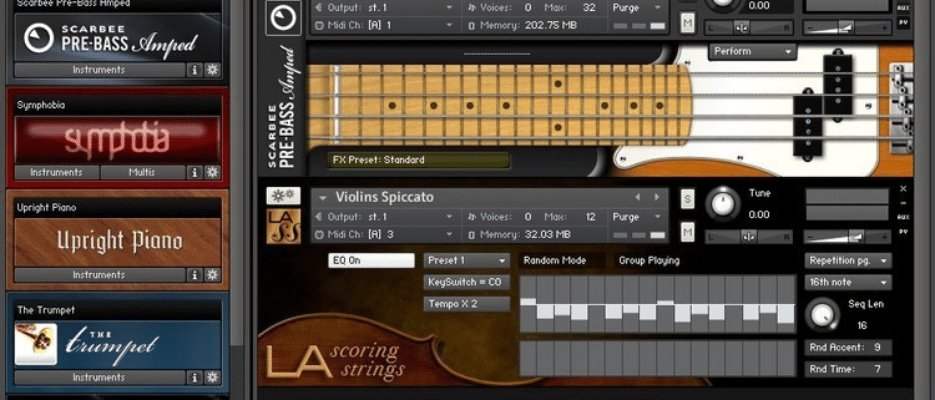Toggle Random Mode in LASS sequencer
This screenshot has width=935, height=400.
pyautogui.click(x=561, y=261)
